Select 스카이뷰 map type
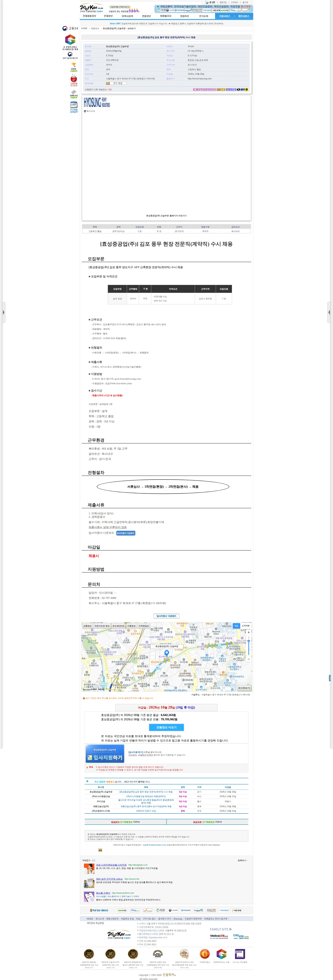The image size is (333, 980). [x=246, y=626]
